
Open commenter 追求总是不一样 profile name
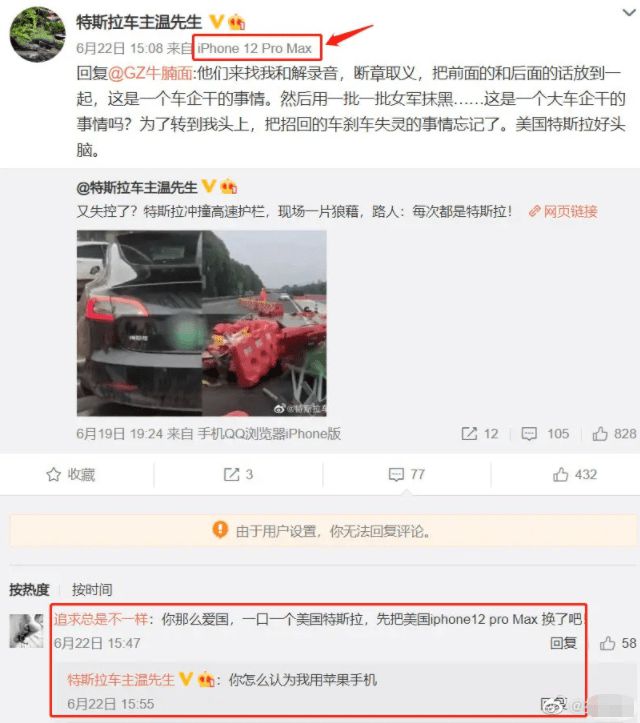coord(101,619)
